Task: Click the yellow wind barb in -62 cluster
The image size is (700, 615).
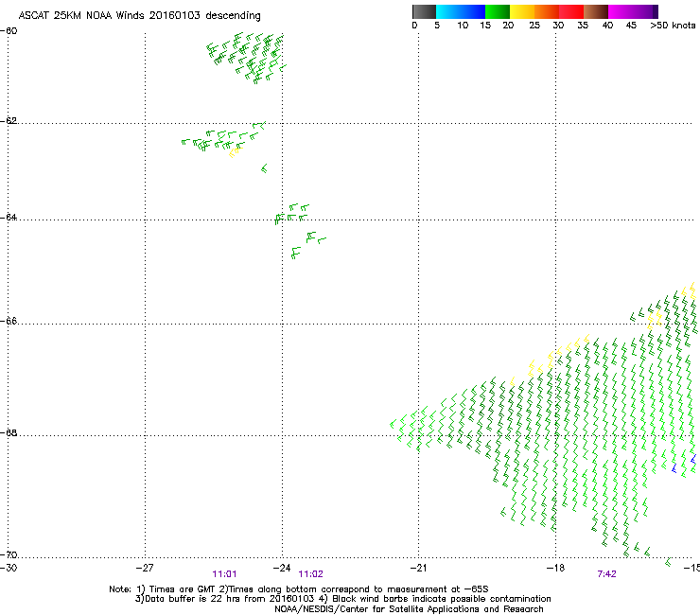Action: coord(234,152)
